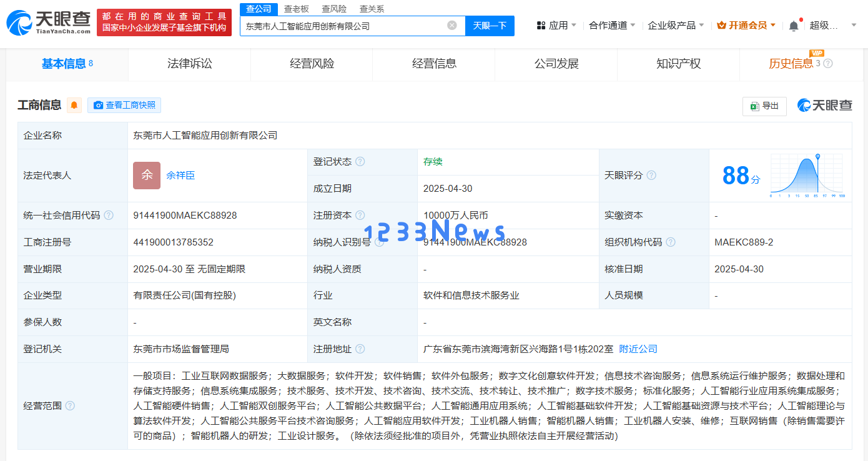Clear the search box with X icon
The image size is (868, 461).
tap(452, 26)
